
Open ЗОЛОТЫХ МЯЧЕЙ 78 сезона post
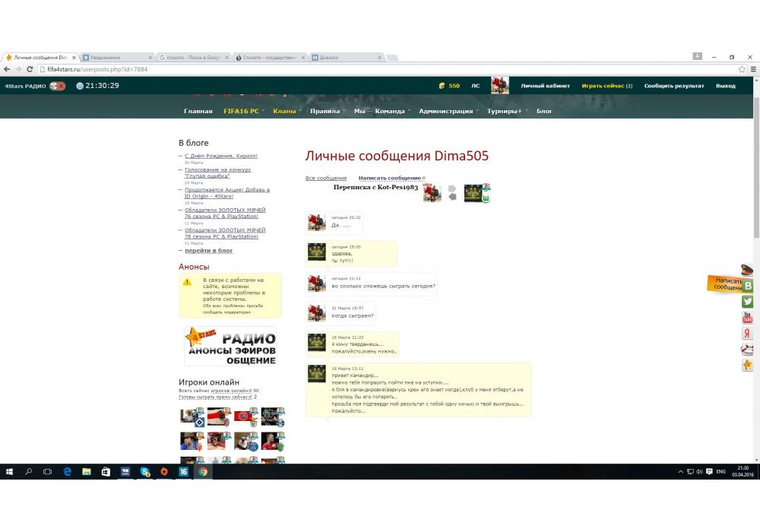click(225, 233)
